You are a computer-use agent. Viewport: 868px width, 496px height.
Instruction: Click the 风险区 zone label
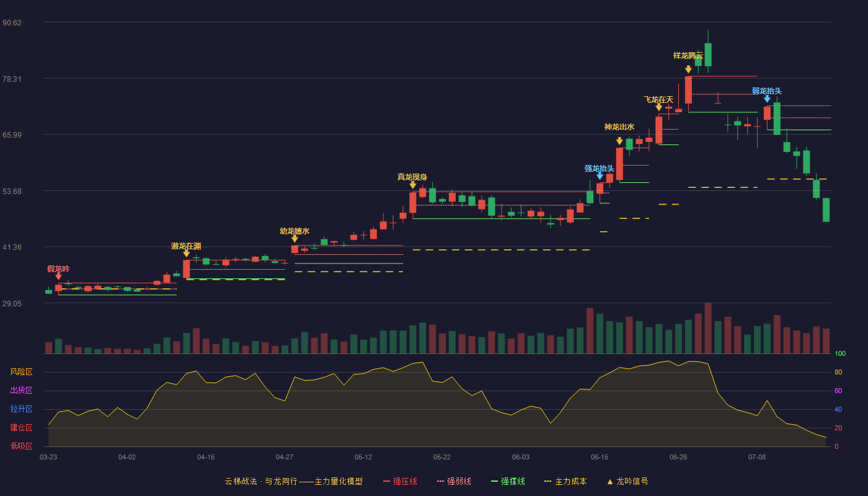21,372
